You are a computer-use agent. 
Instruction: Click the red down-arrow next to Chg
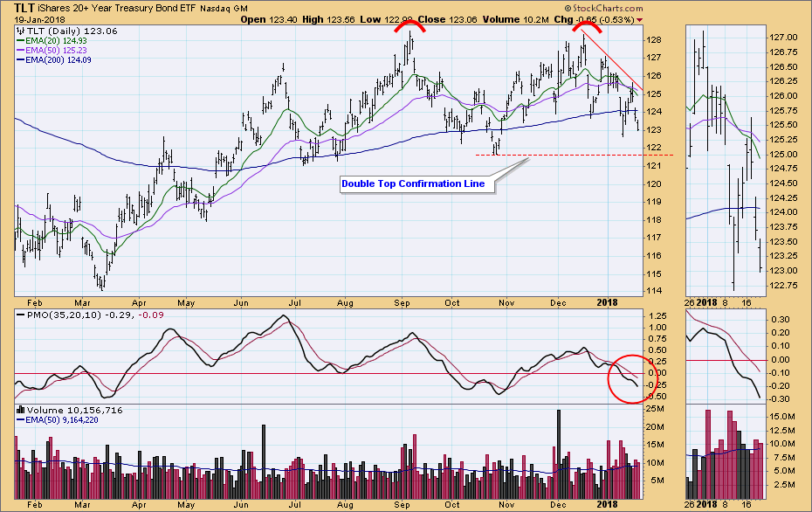(x=639, y=20)
